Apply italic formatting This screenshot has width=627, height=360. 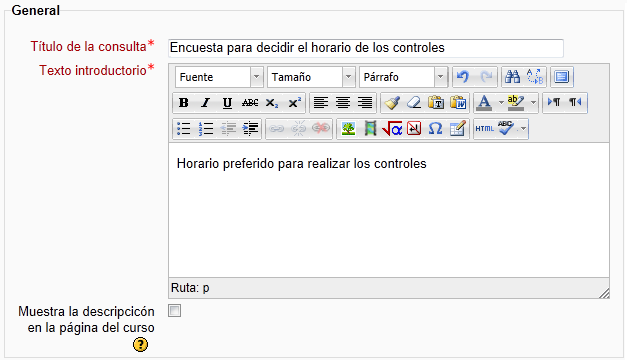(206, 103)
